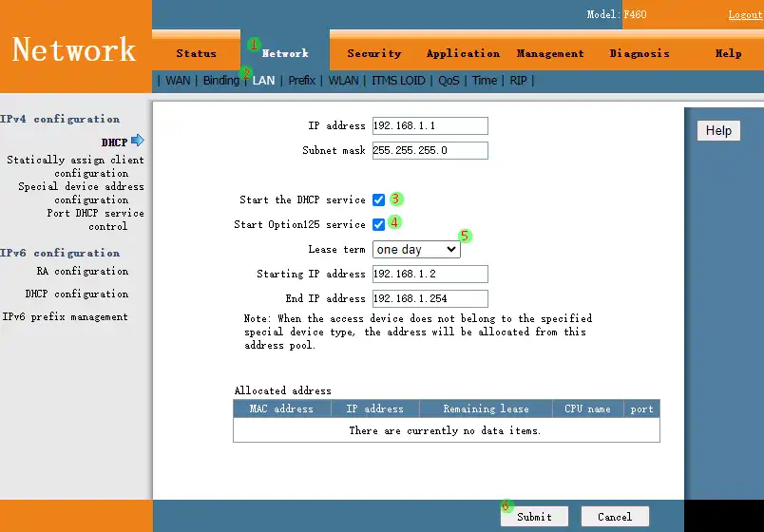Image resolution: width=764 pixels, height=532 pixels.
Task: Open Statically assign client configuration
Action: point(76,166)
